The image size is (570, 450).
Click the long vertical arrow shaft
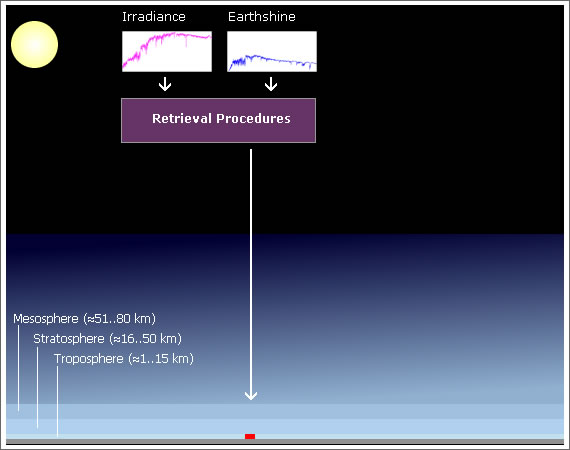(x=251, y=269)
